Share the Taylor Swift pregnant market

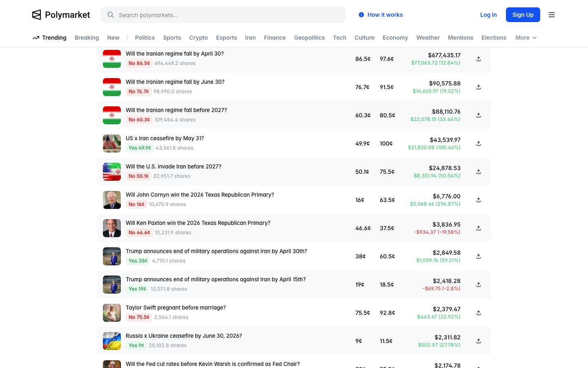click(x=478, y=313)
